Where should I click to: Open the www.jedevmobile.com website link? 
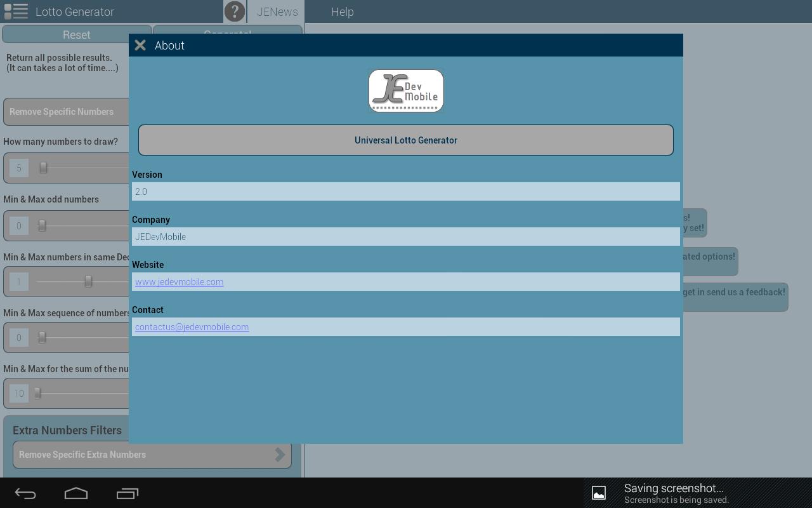point(179,282)
